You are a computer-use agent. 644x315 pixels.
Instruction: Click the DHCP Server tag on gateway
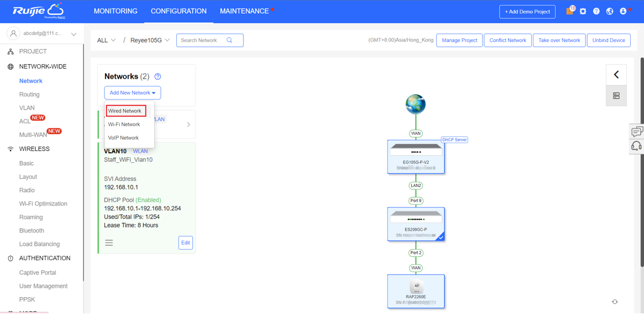coord(454,140)
